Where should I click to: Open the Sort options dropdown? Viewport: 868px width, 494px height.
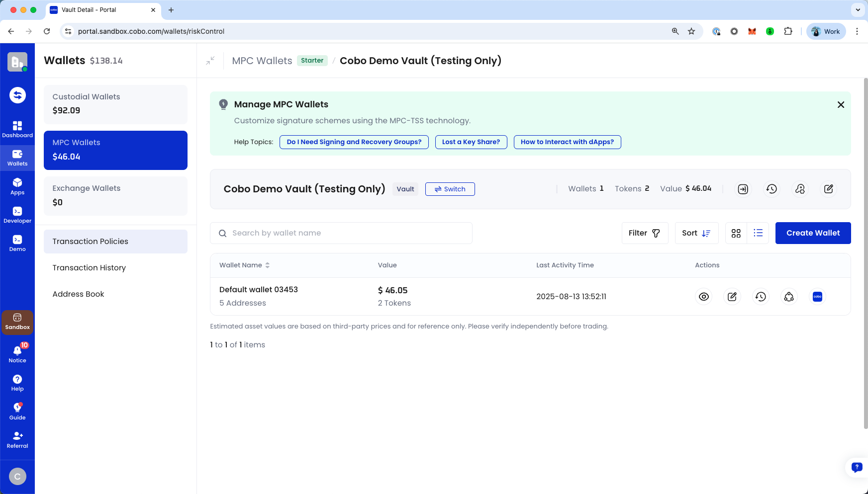pyautogui.click(x=696, y=233)
